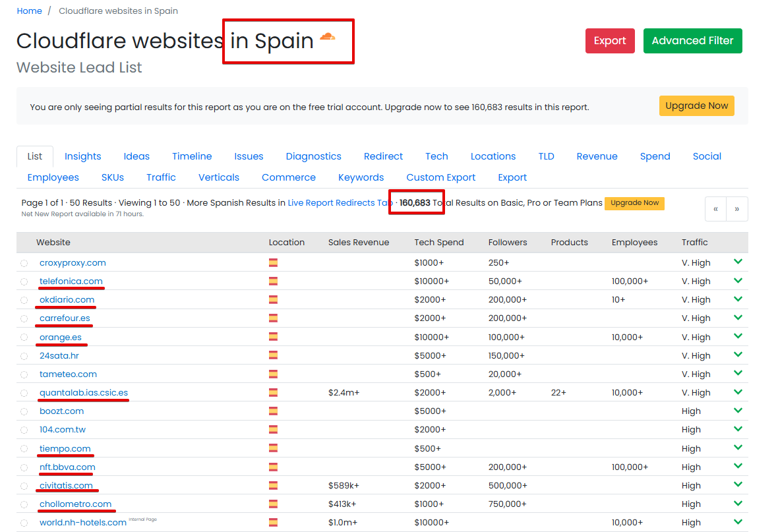The image size is (778, 532).
Task: Click Spain flag in world.nh-hotels.com row
Action: click(x=274, y=522)
